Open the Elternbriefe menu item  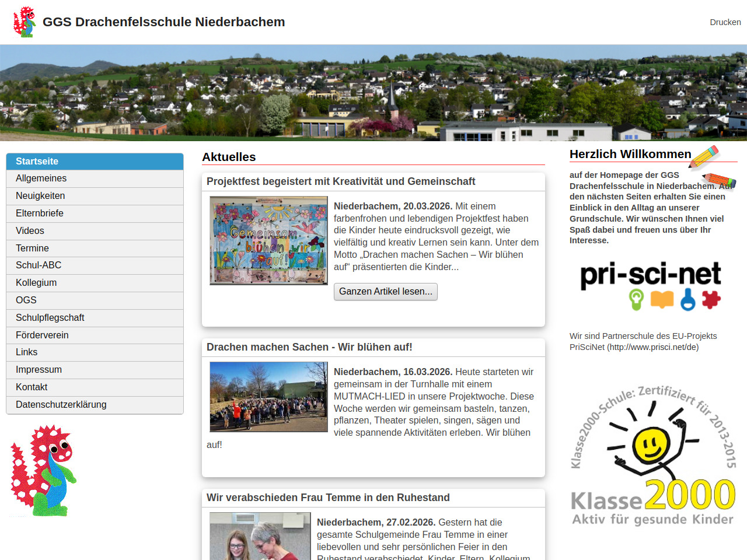click(40, 213)
